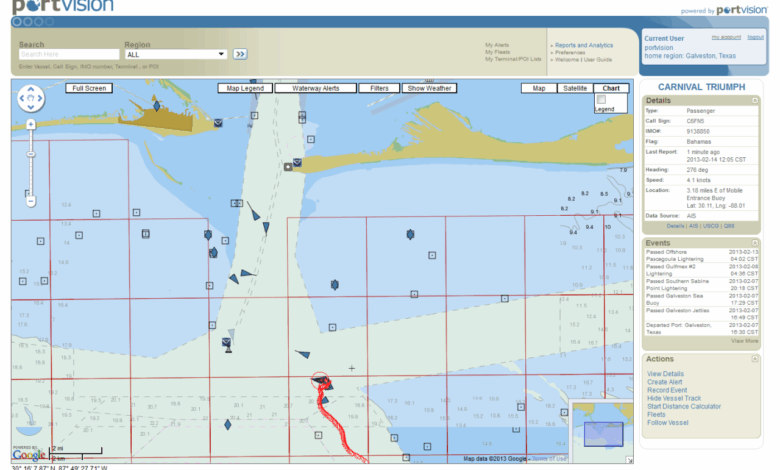Toggle the Legend checkbox under Chart
Screen dimensions: 780x470
coord(601,99)
